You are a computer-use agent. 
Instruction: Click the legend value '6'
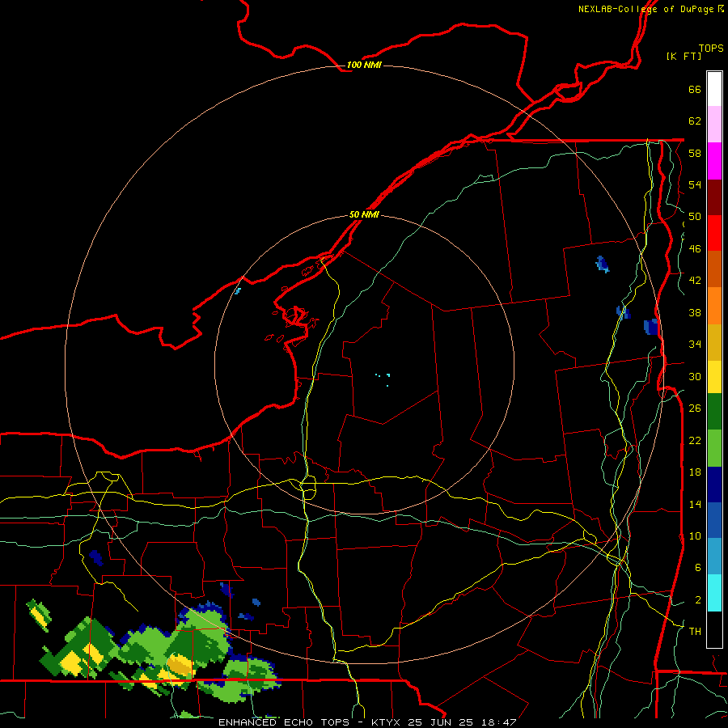698,568
